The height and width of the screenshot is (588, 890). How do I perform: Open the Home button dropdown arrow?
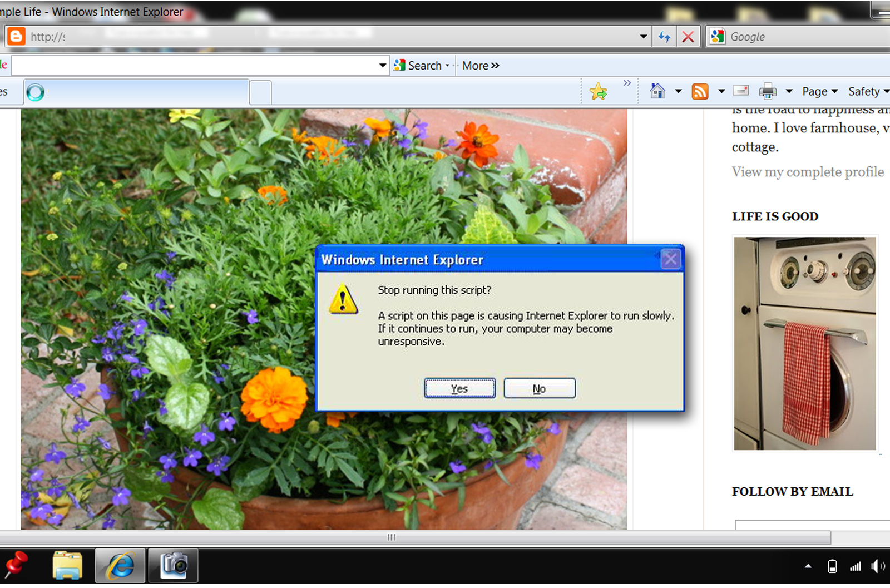coord(678,91)
